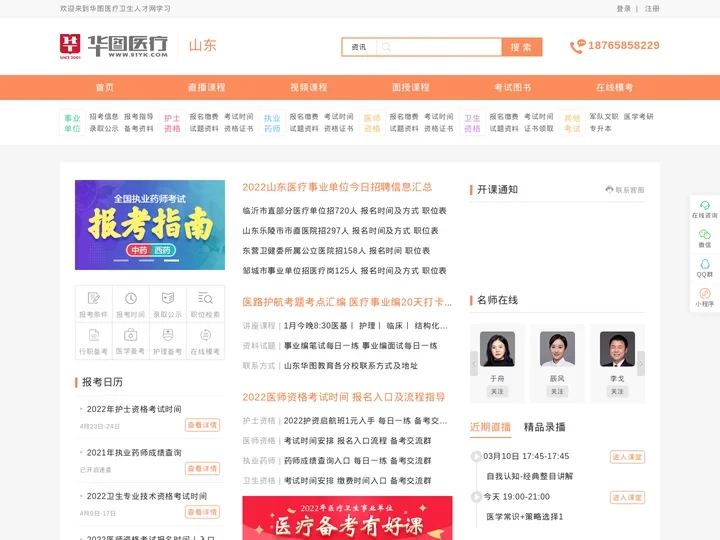The width and height of the screenshot is (720, 540).
Task: Open the 在线模考 nav tab
Action: coord(614,87)
